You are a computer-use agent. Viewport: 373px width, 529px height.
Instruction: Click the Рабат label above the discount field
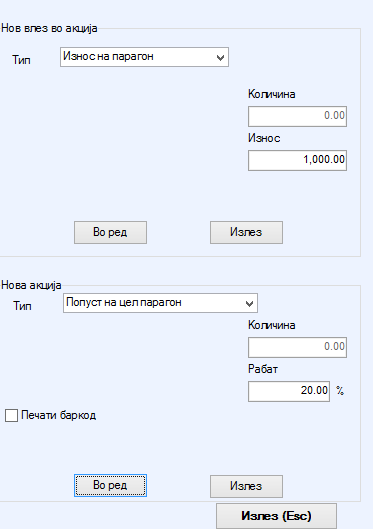[x=263, y=369]
